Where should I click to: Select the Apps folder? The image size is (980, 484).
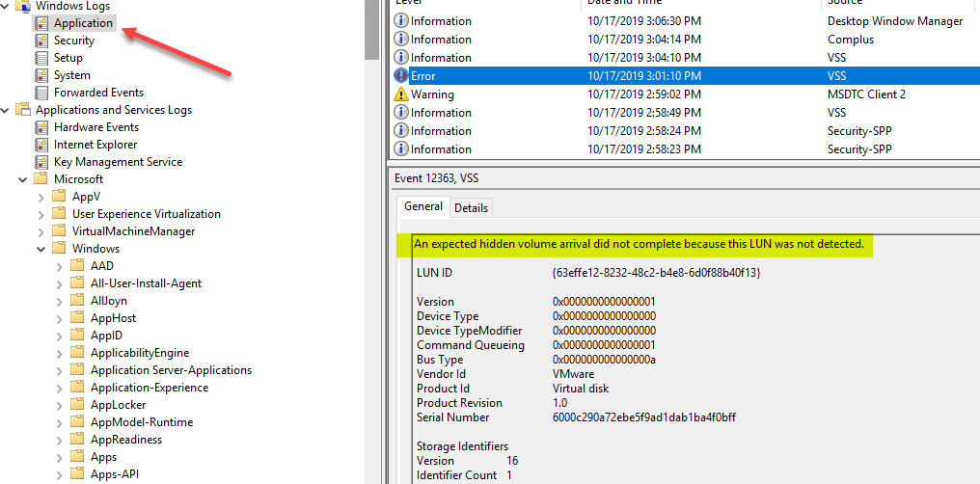click(x=104, y=457)
